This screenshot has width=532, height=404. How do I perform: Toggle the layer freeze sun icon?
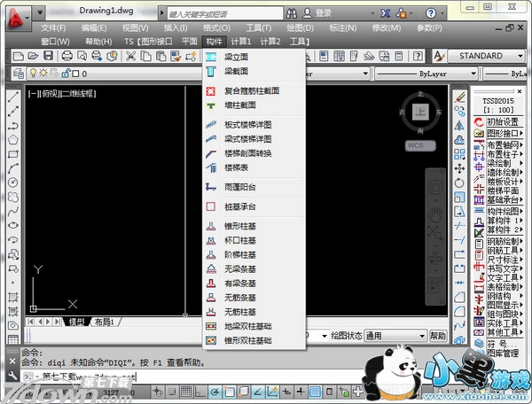43,74
